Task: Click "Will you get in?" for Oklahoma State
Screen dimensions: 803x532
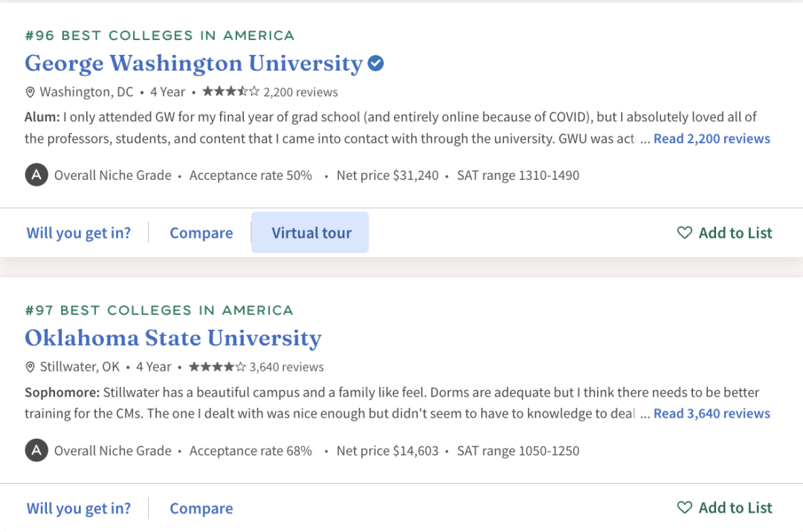Action: pos(79,508)
